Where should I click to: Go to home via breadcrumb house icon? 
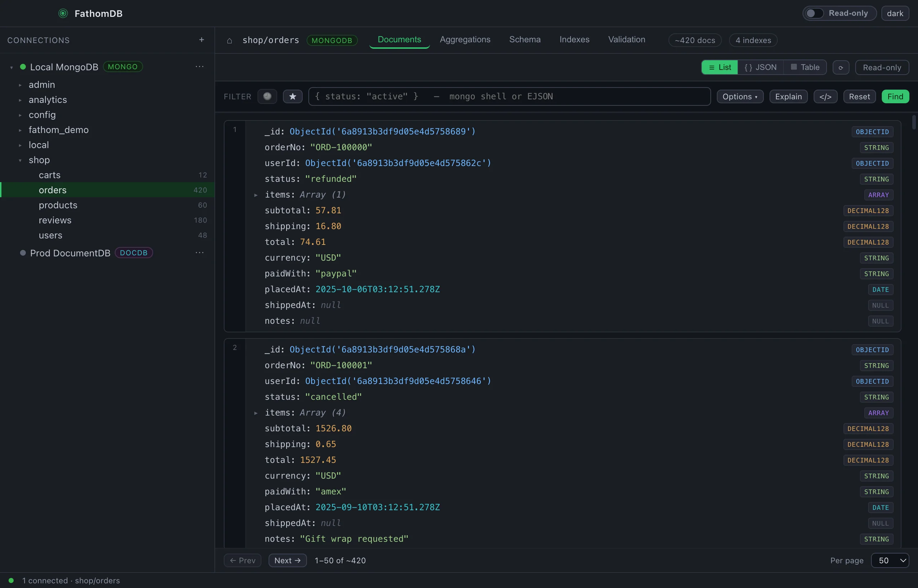(229, 40)
